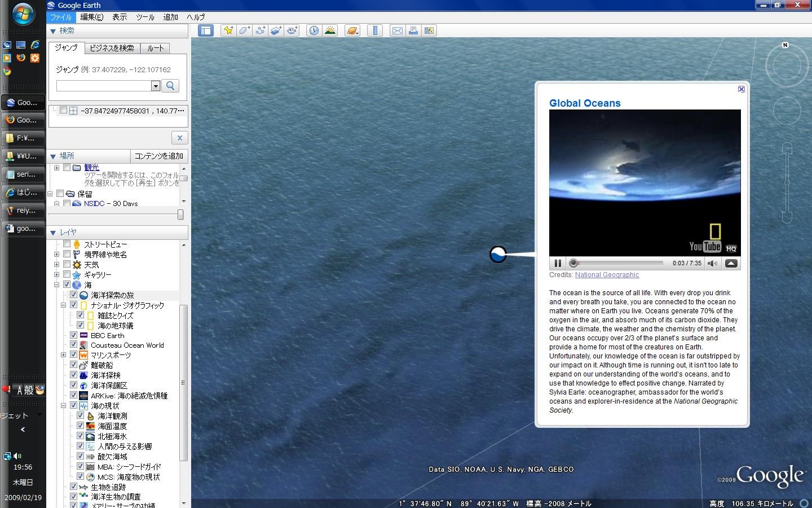Add a path using toolbar icon
The height and width of the screenshot is (508, 812).
(x=260, y=30)
